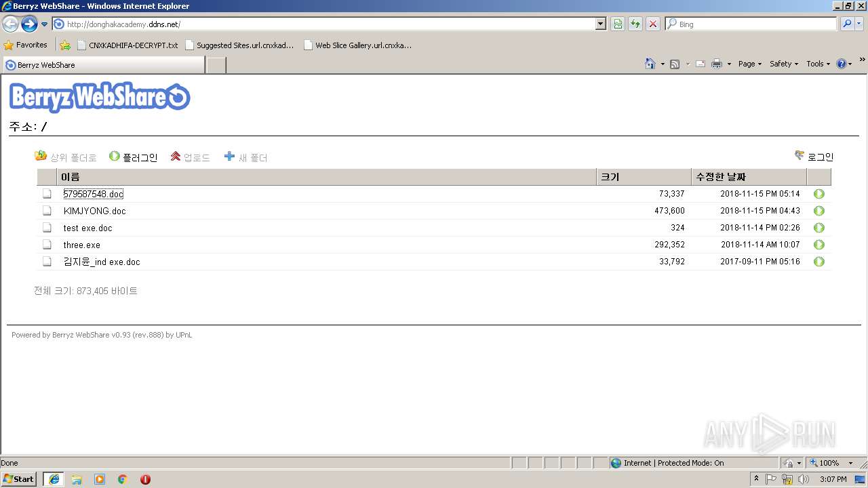Click the Internet Explorer taskbar icon
The width and height of the screenshot is (868, 488).
click(x=54, y=479)
